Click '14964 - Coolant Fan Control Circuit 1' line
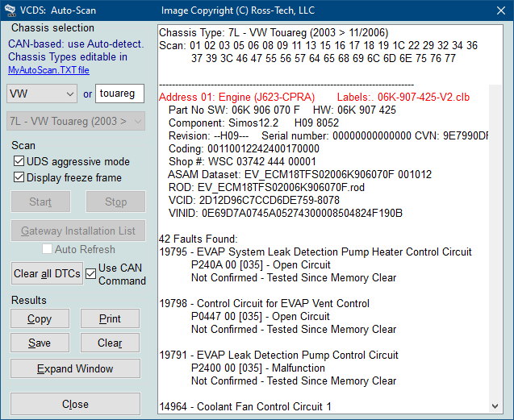514x420 pixels. click(x=245, y=406)
